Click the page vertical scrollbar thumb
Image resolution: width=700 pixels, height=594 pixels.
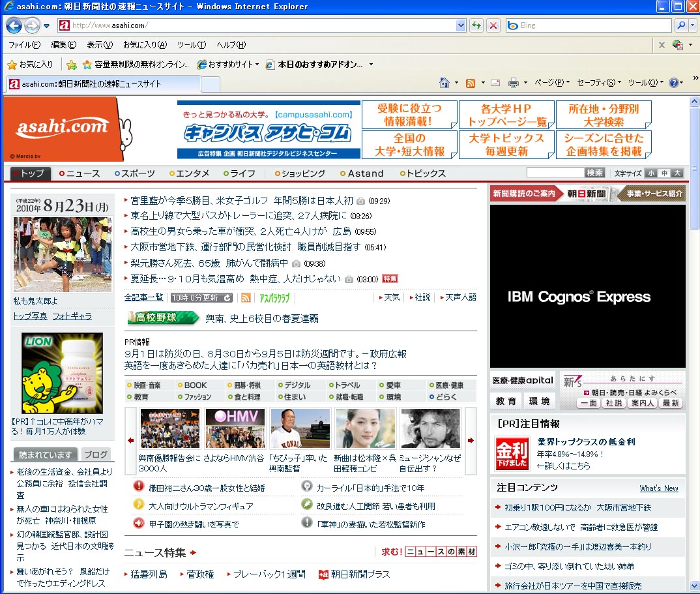tap(694, 168)
